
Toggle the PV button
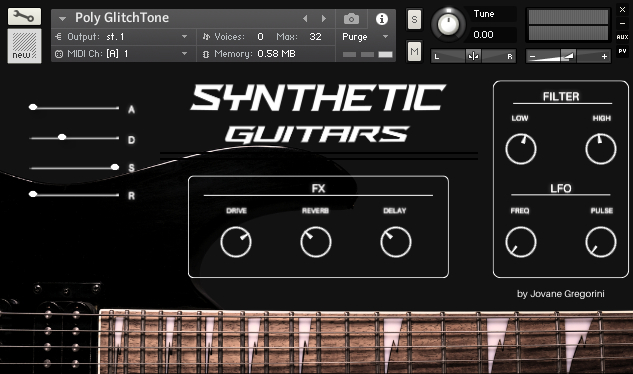pyautogui.click(x=622, y=51)
